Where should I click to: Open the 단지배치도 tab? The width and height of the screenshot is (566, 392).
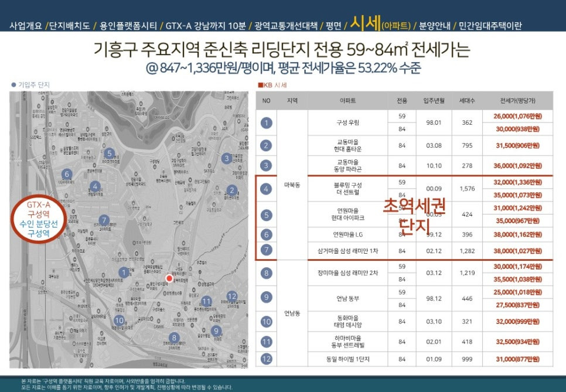tap(69, 26)
